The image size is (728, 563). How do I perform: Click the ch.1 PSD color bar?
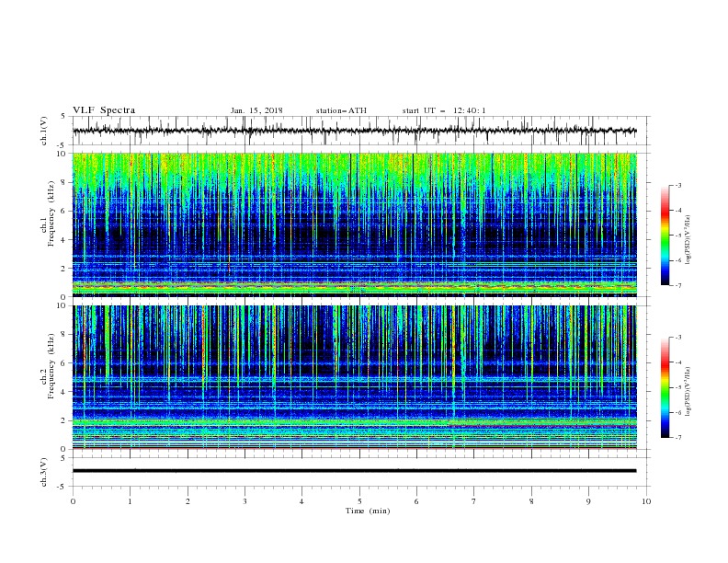(x=665, y=236)
